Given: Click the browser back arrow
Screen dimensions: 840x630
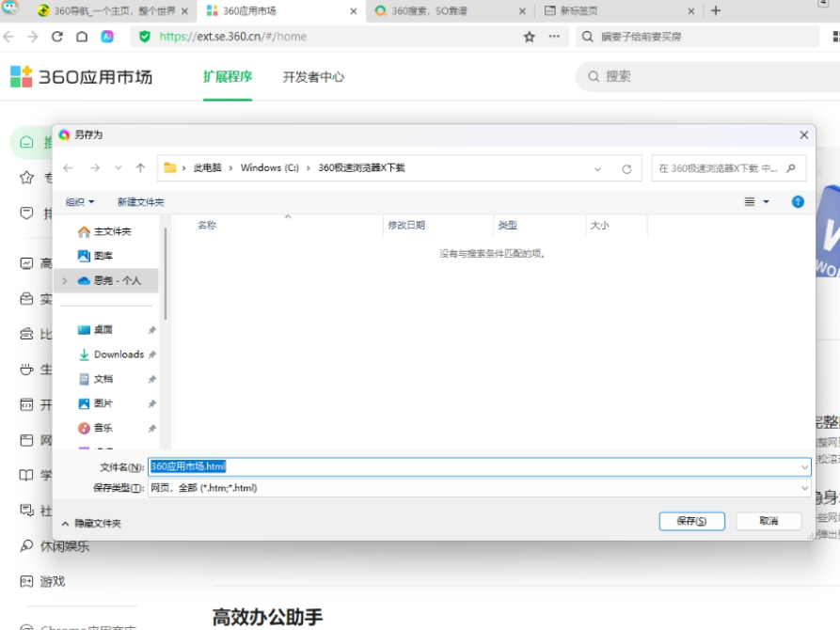Looking at the screenshot, I should click(8, 37).
